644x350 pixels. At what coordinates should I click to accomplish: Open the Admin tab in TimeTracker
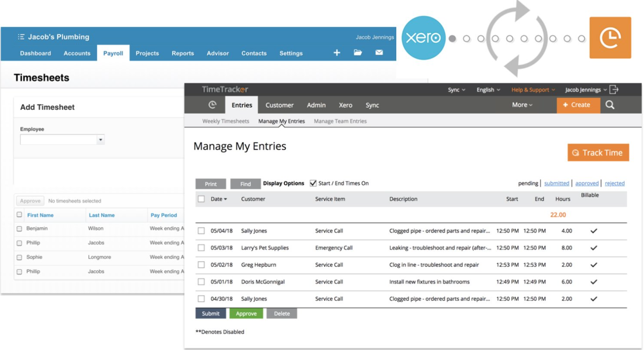click(316, 105)
